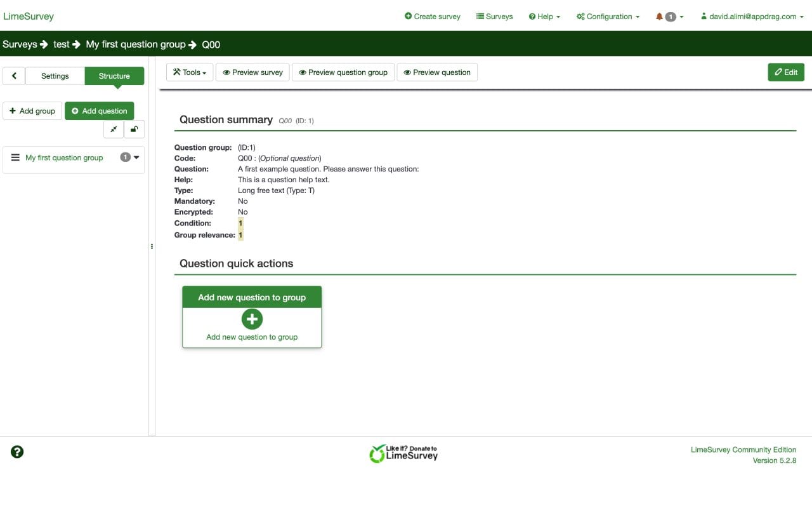The width and height of the screenshot is (812, 508).
Task: Click the green Edit button
Action: click(786, 72)
